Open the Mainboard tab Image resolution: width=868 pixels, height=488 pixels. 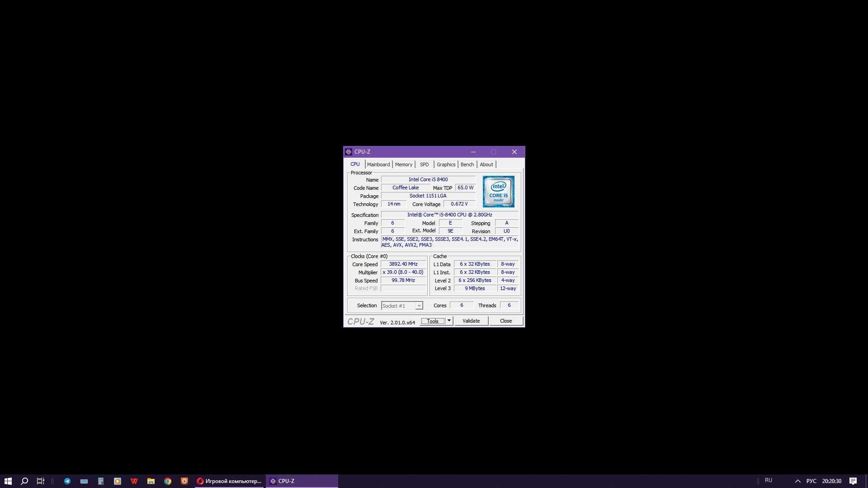pos(377,164)
